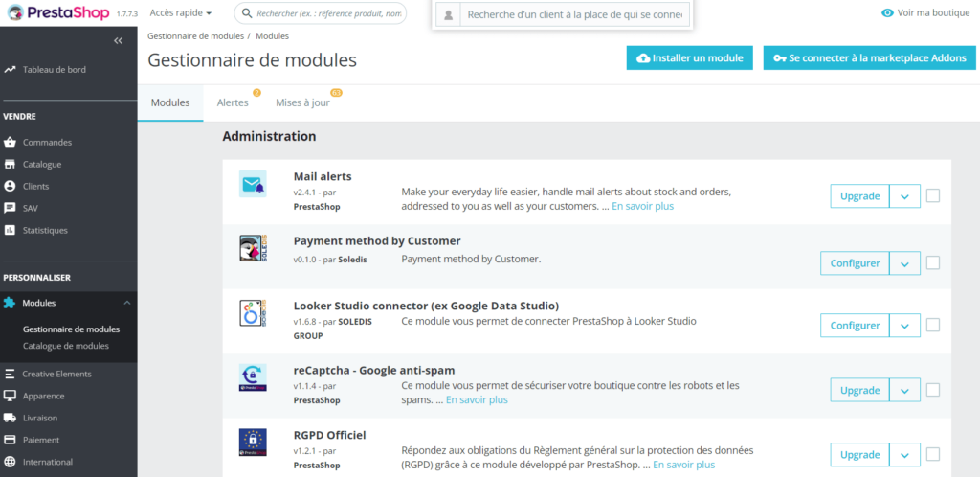Open reCaptcha actions dropdown arrow
The height and width of the screenshot is (477, 980).
[x=904, y=390]
